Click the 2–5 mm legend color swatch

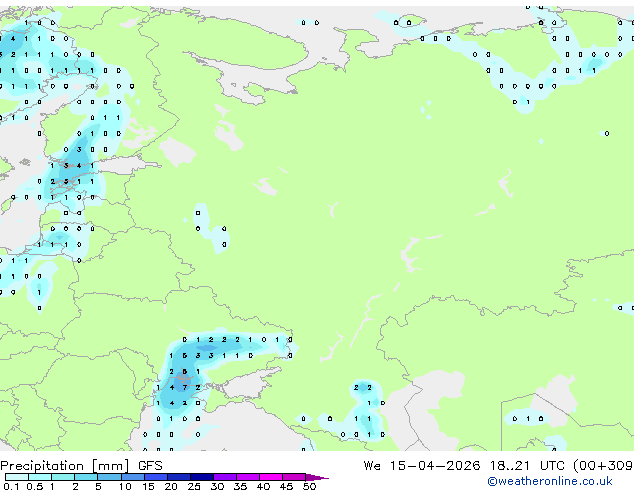pyautogui.click(x=86, y=477)
